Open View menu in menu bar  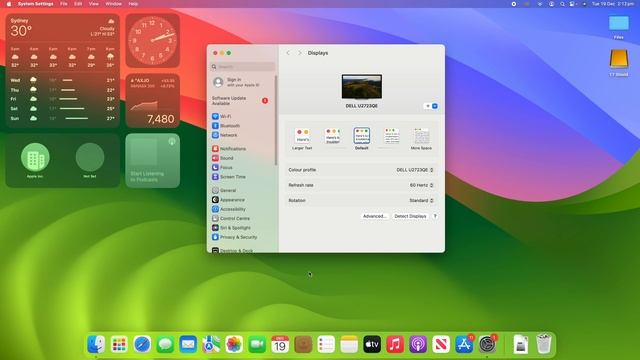tap(93, 4)
